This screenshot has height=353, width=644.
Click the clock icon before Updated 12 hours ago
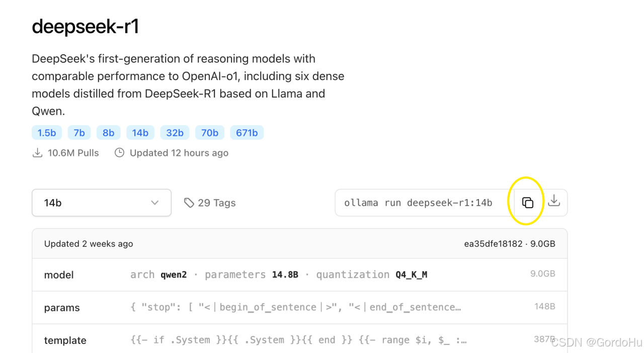(x=119, y=152)
